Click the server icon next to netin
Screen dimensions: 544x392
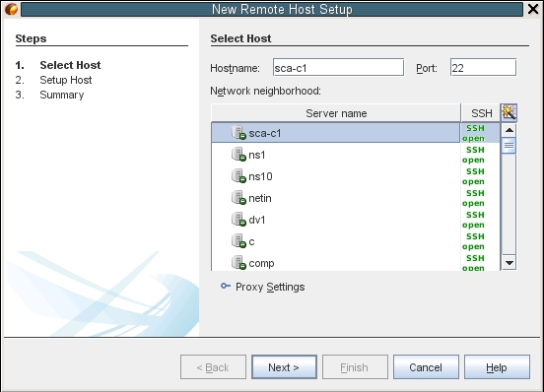pos(238,198)
